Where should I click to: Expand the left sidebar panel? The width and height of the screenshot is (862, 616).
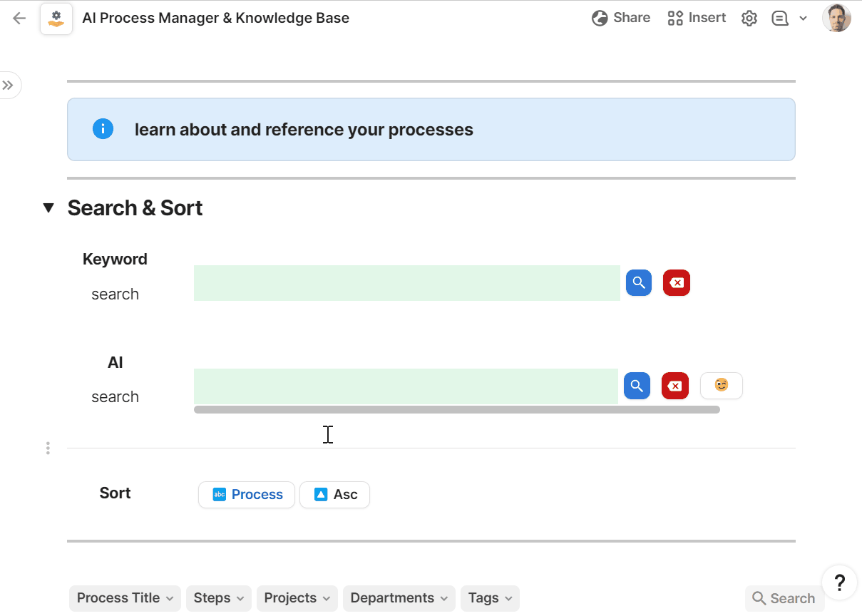coord(9,86)
